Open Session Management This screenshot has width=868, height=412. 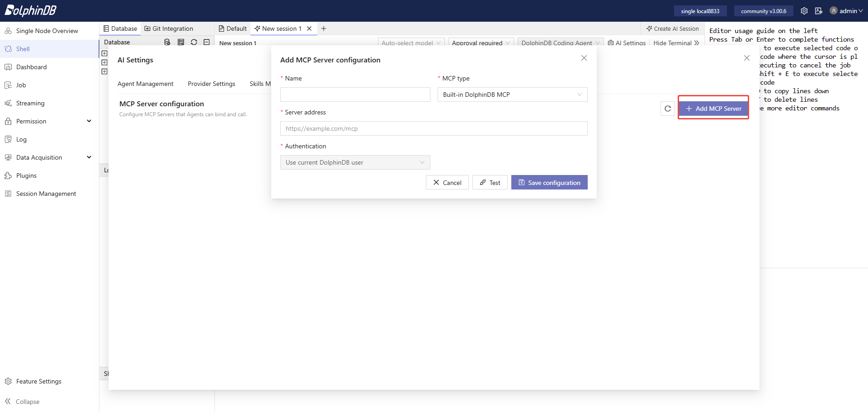tap(46, 194)
